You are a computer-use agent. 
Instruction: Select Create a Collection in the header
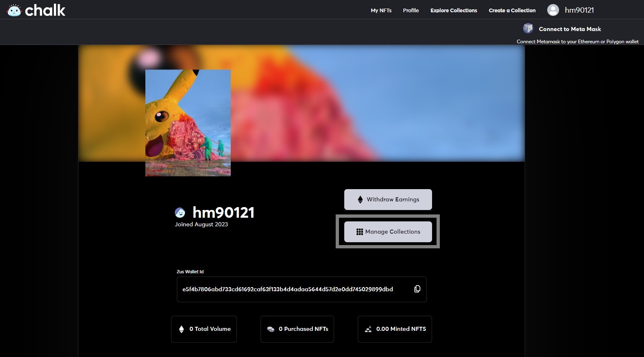[x=512, y=11]
